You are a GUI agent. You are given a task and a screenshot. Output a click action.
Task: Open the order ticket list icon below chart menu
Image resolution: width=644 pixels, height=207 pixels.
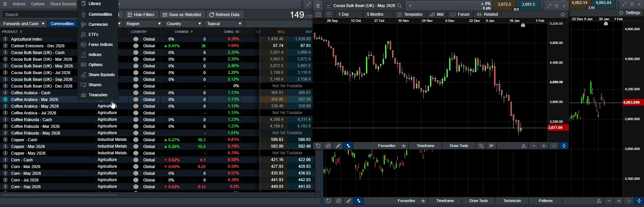[x=319, y=14]
